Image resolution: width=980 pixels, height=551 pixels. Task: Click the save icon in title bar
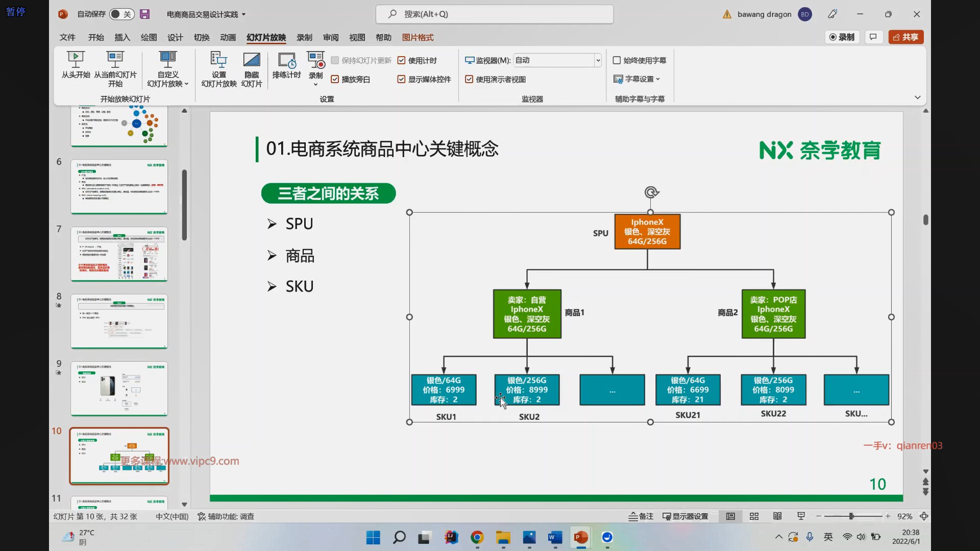point(145,14)
